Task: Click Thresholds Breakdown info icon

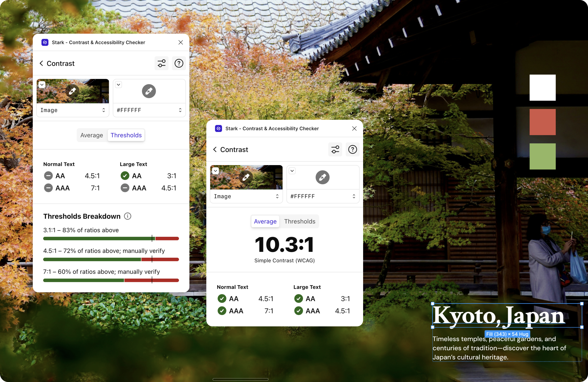Action: [x=127, y=216]
